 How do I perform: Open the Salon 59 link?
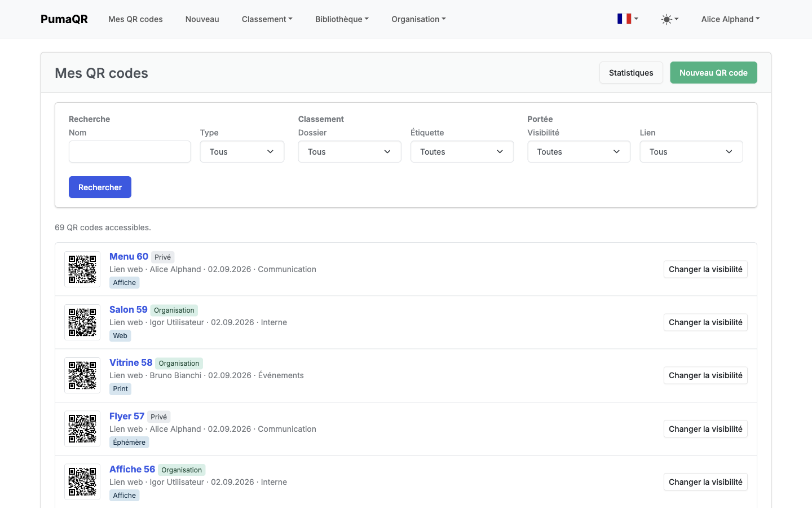[128, 309]
